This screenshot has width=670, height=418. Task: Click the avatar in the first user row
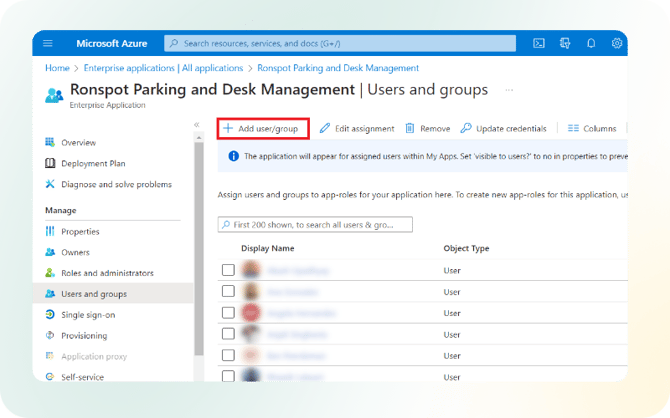click(251, 269)
